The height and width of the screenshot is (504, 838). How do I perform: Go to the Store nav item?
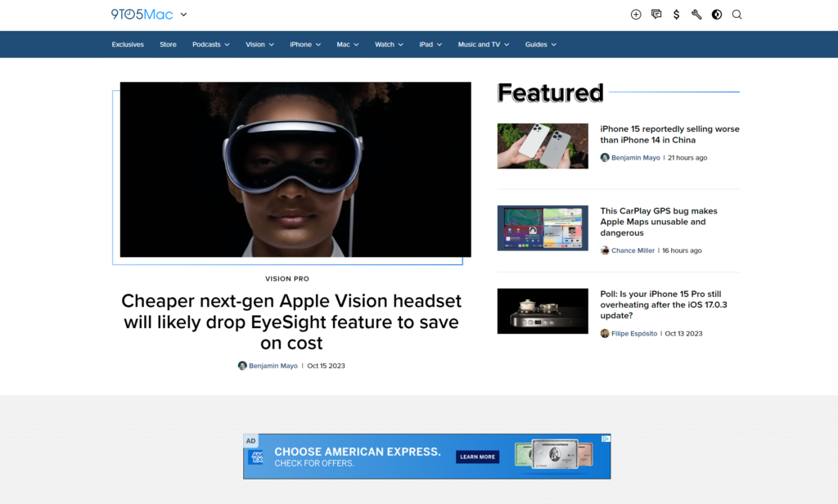click(x=168, y=44)
